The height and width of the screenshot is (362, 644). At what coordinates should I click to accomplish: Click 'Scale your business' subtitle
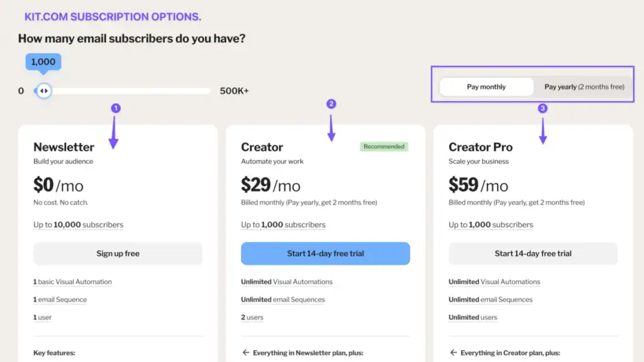(479, 161)
